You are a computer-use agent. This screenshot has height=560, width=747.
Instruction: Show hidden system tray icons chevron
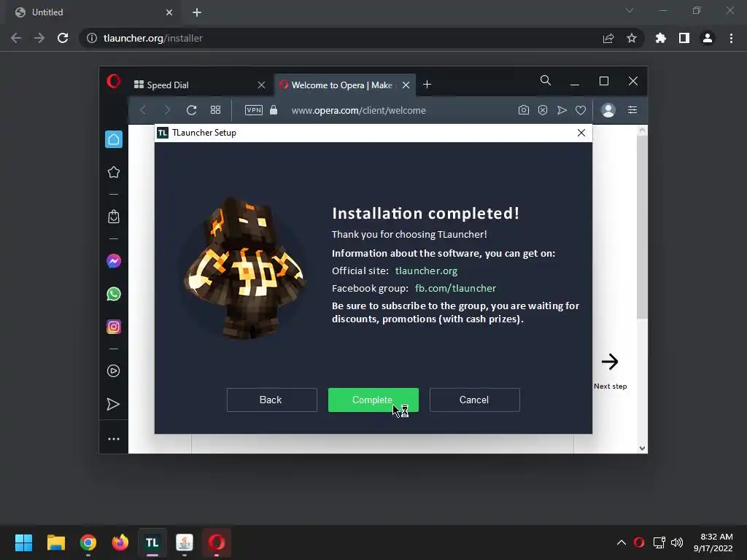pos(622,542)
